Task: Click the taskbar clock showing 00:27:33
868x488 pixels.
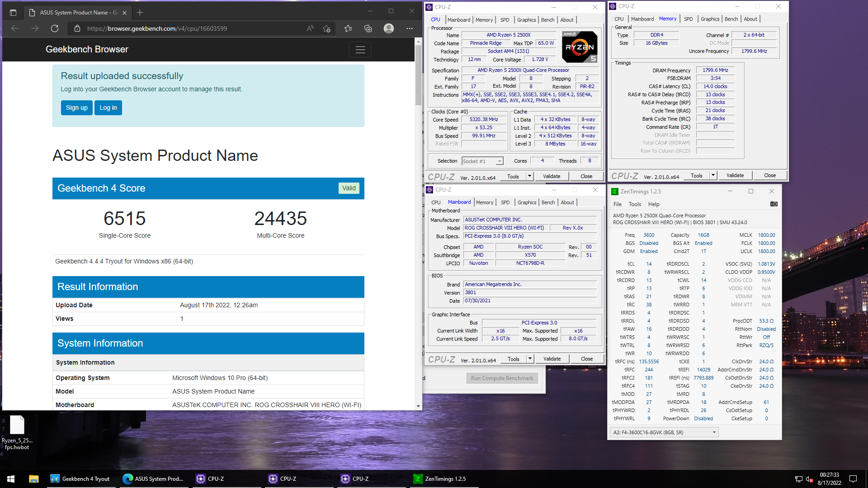Action: click(x=829, y=479)
